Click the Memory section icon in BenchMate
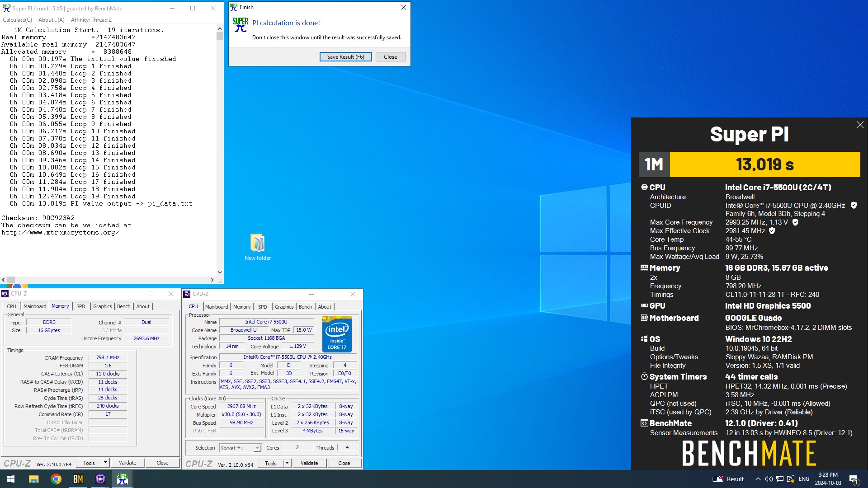Image resolution: width=868 pixels, height=488 pixels. point(644,267)
